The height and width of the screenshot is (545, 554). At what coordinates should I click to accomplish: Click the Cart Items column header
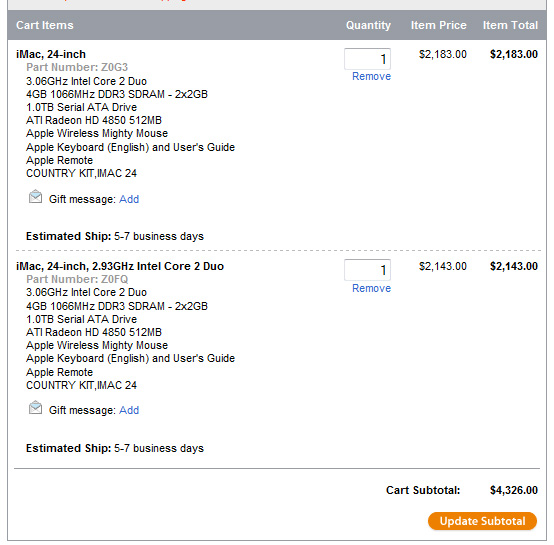[45, 25]
